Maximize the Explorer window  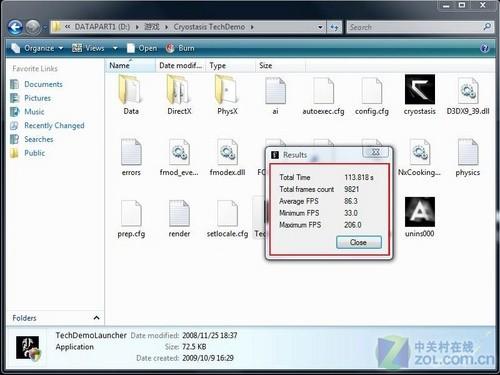[x=462, y=5]
